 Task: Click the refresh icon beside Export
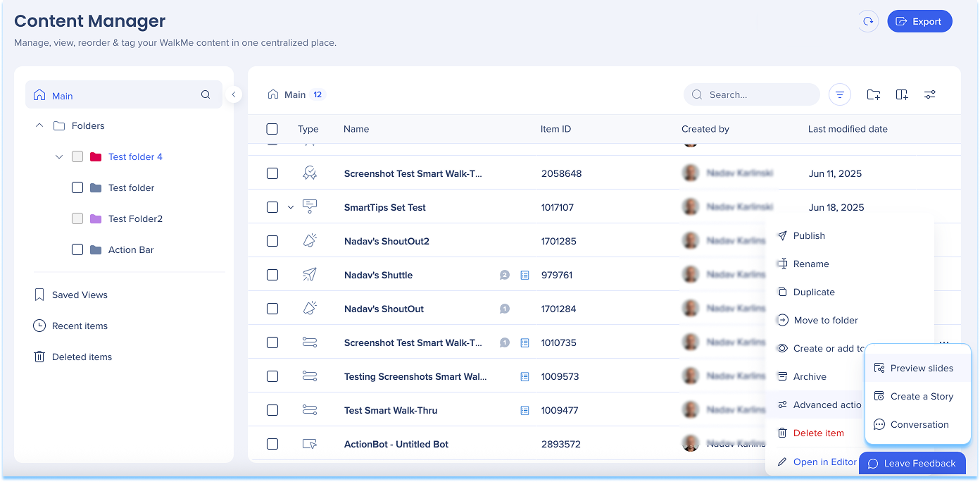[868, 21]
